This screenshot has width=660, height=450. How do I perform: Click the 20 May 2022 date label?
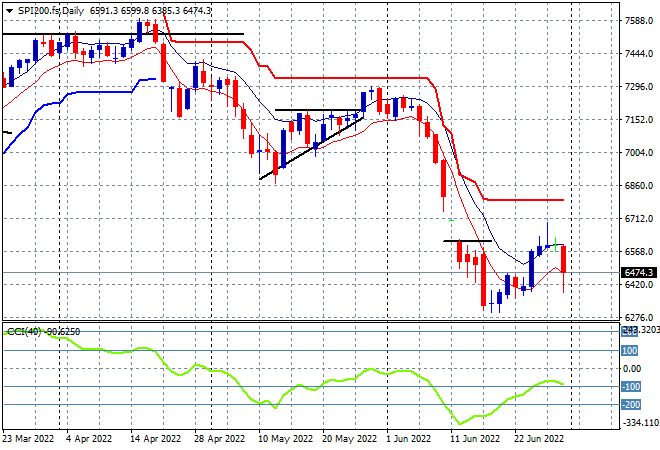point(349,439)
